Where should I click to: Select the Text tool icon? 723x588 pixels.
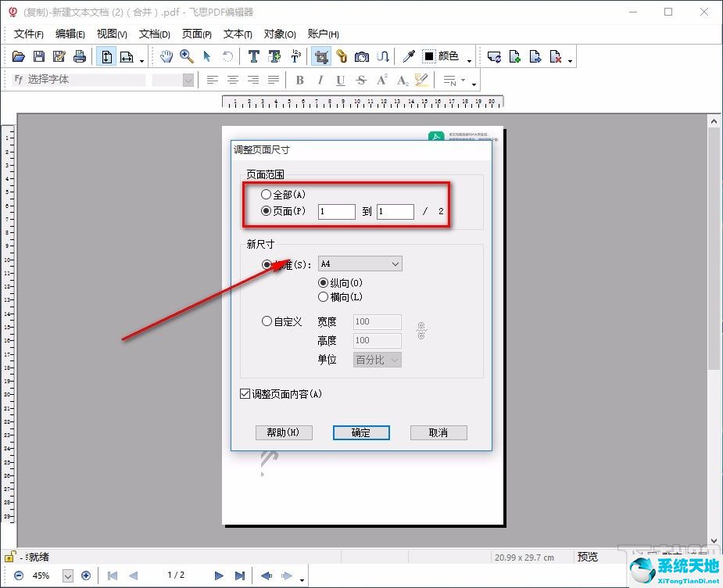253,56
